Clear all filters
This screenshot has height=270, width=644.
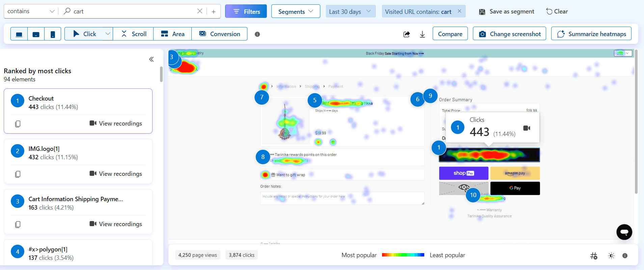pos(557,11)
